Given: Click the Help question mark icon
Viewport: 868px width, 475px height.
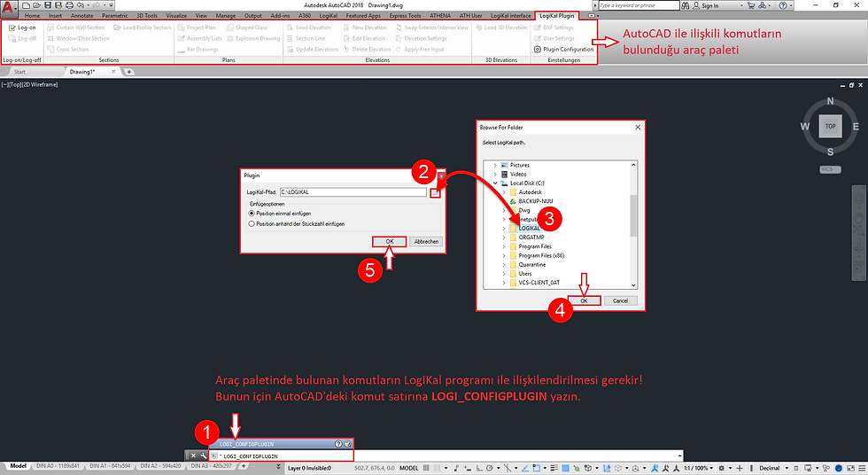Looking at the screenshot, I should (783, 5).
